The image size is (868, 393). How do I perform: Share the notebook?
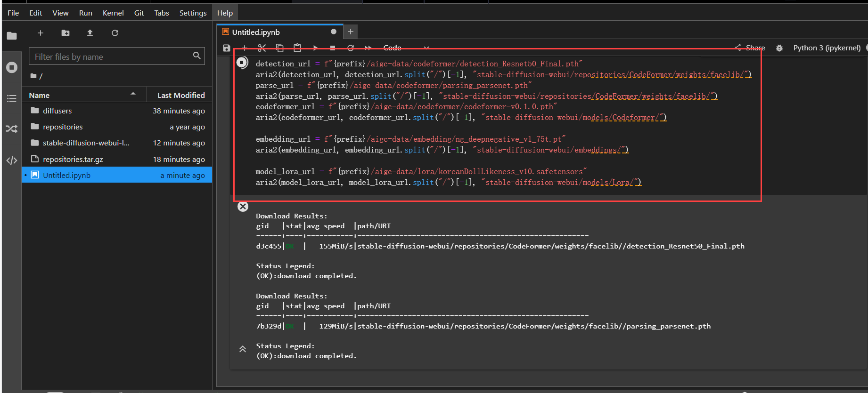[750, 48]
